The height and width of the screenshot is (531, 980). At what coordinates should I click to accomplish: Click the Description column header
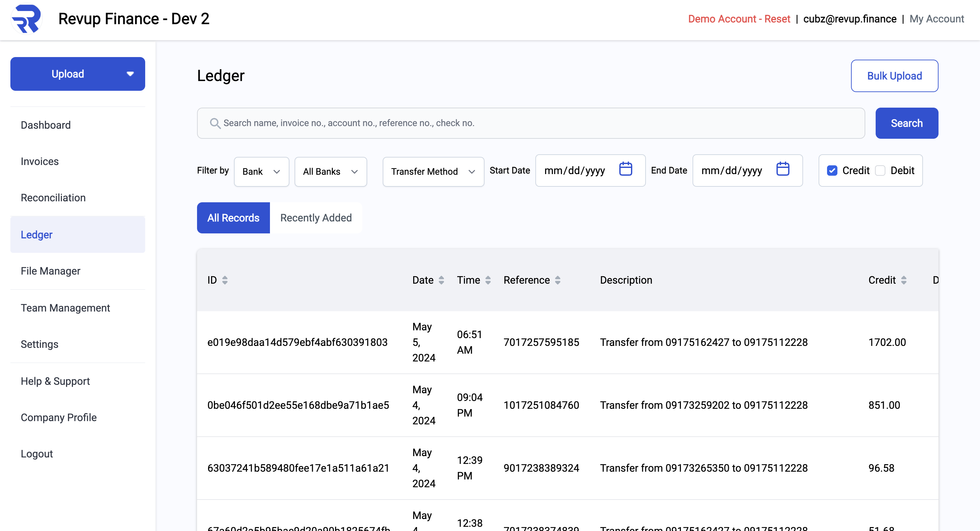(626, 280)
